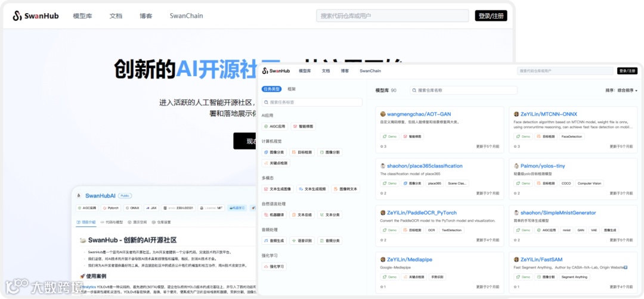The image size is (644, 299).
Task: Toggle the 图像转文本 filter tag
Action: (345, 189)
